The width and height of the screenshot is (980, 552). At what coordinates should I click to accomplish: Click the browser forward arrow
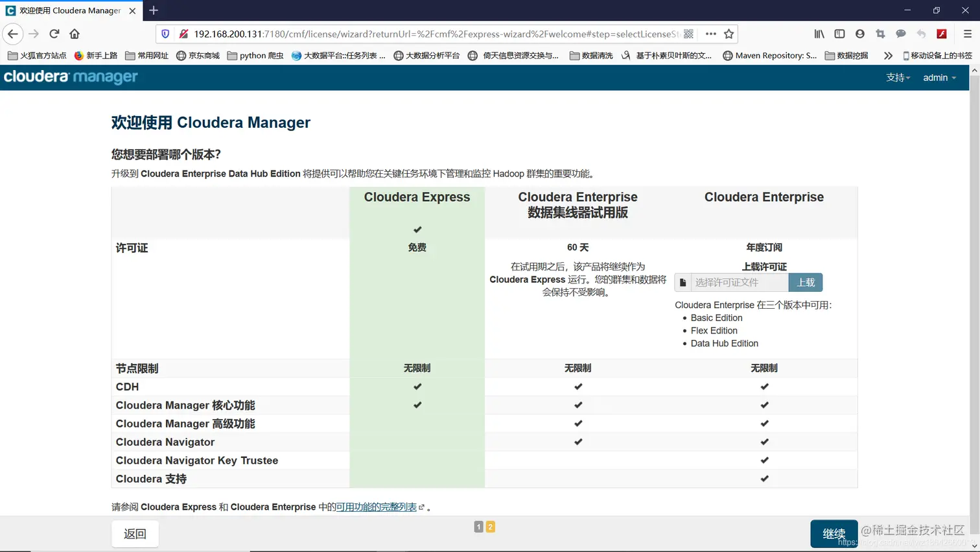coord(34,34)
